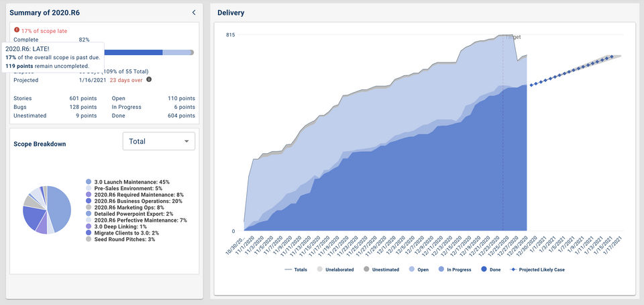Collapse the Summary of 2020.R6 panel
Viewport: 644px width, 305px height.
[194, 12]
